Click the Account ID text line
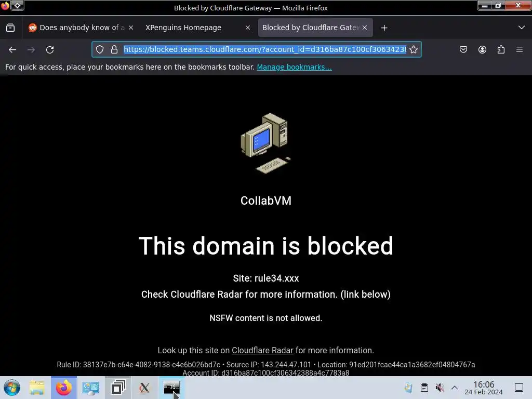This screenshot has height=399, width=532. (266, 373)
